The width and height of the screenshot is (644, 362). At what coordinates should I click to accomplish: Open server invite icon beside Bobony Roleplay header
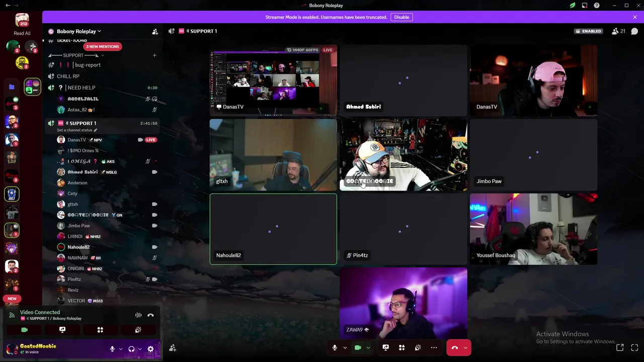tap(155, 31)
